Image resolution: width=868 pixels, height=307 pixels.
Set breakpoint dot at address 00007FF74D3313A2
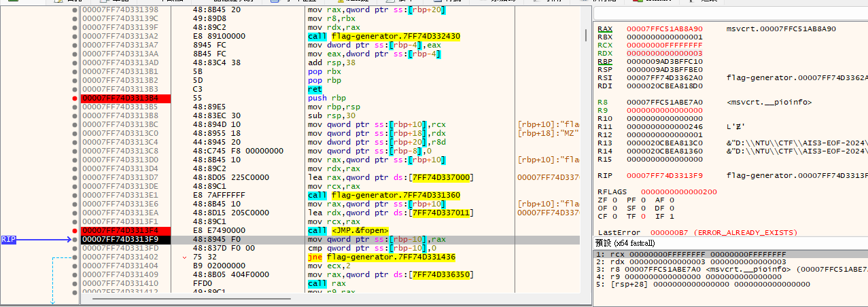(x=75, y=36)
